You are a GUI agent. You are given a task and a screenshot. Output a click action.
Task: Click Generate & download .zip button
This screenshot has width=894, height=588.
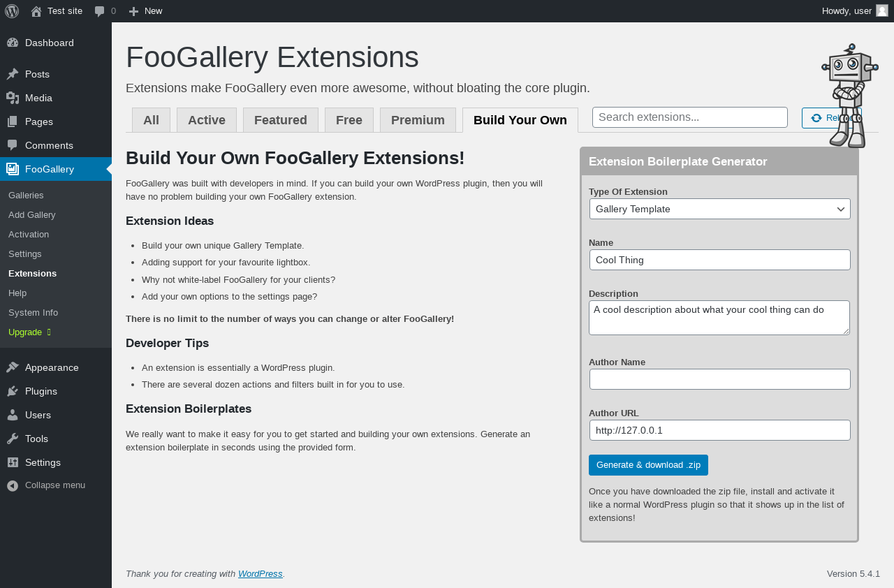(x=648, y=465)
